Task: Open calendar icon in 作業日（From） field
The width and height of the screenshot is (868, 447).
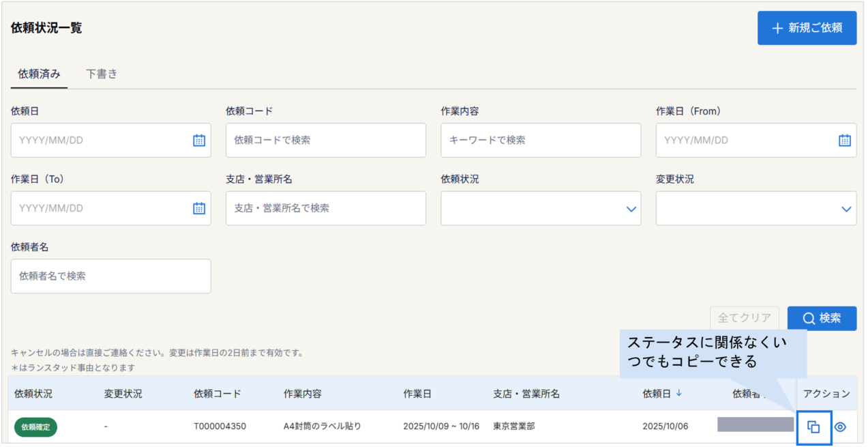Action: pyautogui.click(x=844, y=141)
